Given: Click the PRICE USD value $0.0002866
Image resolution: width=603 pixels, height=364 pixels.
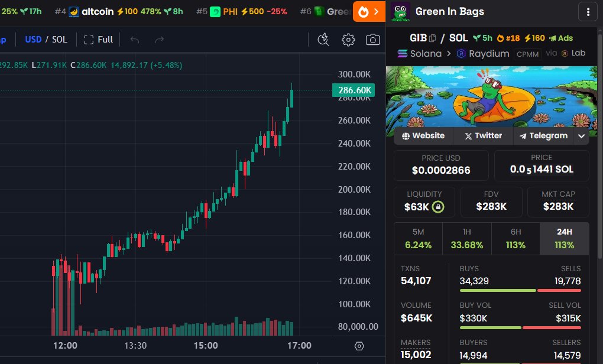Looking at the screenshot, I should (x=441, y=170).
